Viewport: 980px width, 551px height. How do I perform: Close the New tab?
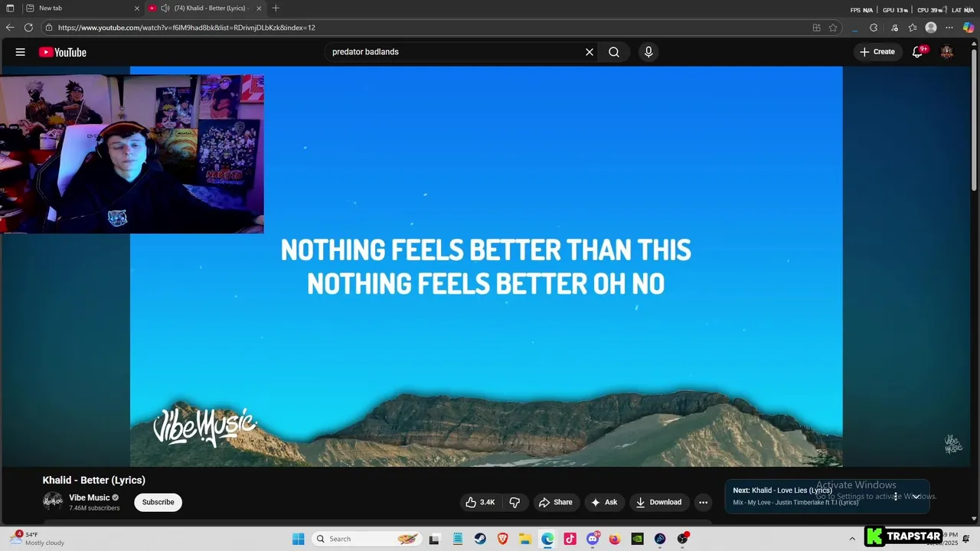click(x=137, y=8)
